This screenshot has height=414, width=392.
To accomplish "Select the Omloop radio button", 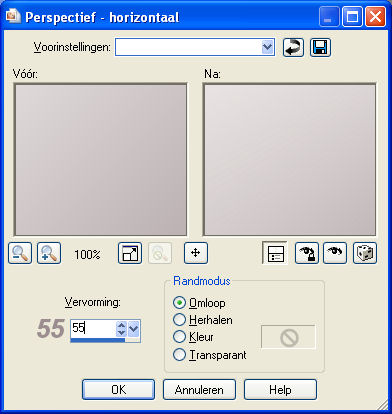I will click(179, 303).
